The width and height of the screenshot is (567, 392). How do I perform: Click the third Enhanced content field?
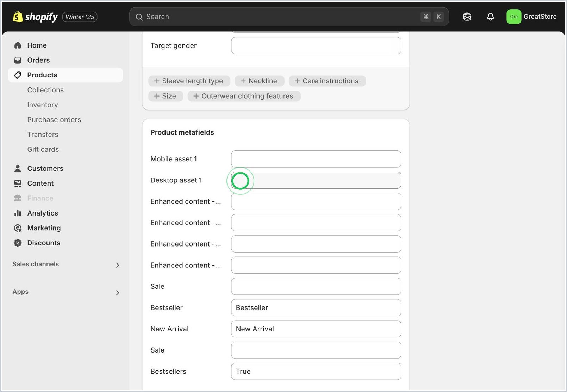coord(316,244)
